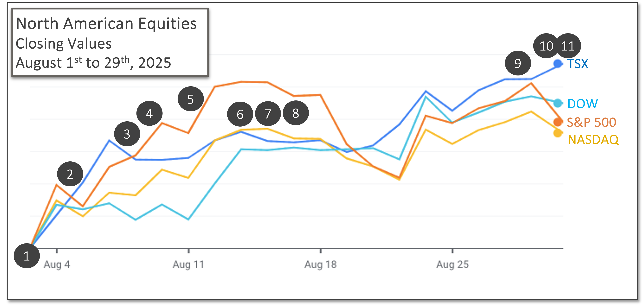644x306 pixels.
Task: Click the TSX series label
Action: (578, 64)
